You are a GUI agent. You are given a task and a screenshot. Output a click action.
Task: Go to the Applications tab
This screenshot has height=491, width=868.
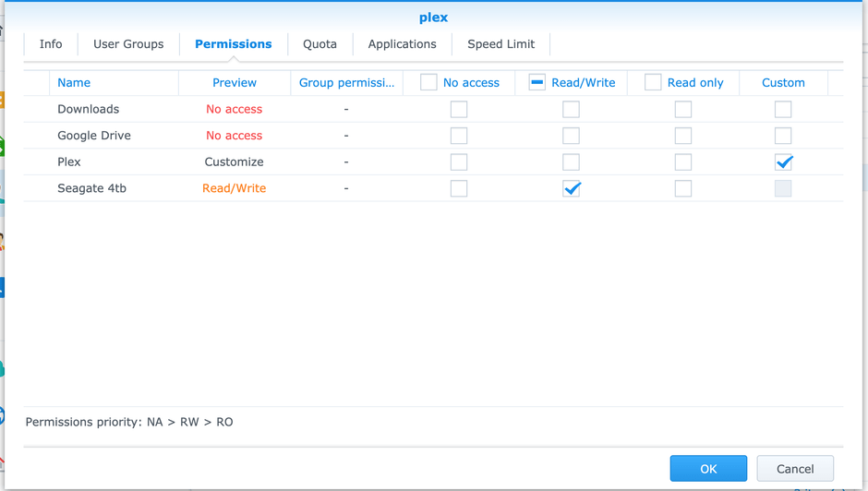(402, 44)
